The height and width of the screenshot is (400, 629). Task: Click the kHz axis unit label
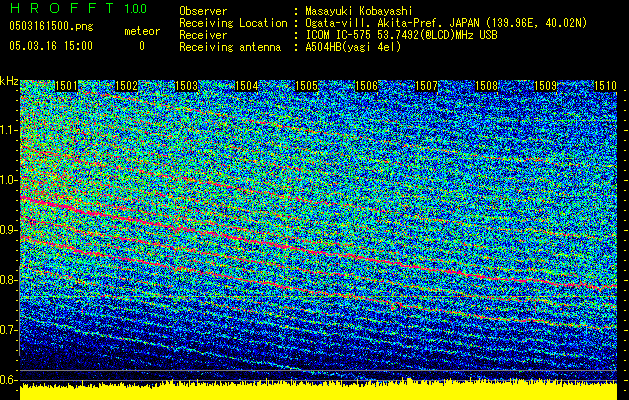[x=9, y=81]
